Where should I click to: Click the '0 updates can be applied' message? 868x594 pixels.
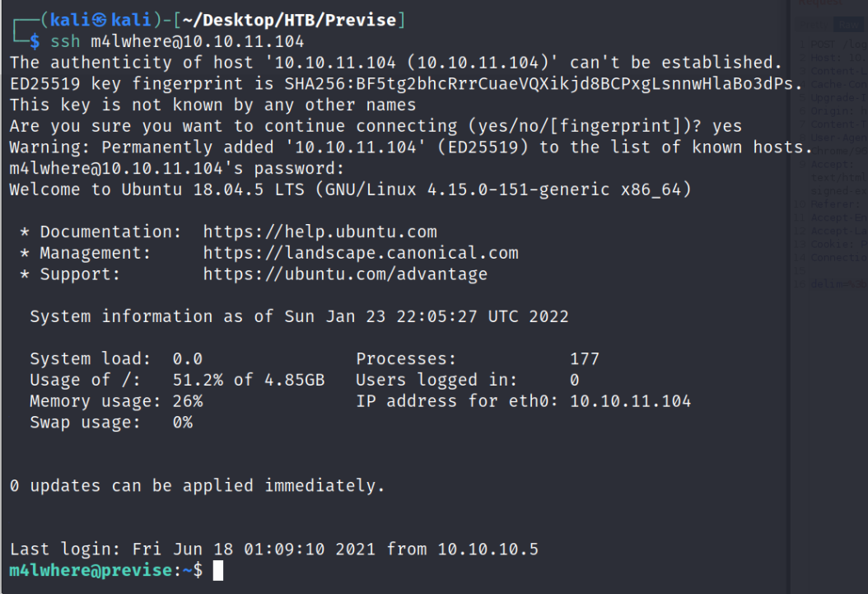(x=198, y=486)
